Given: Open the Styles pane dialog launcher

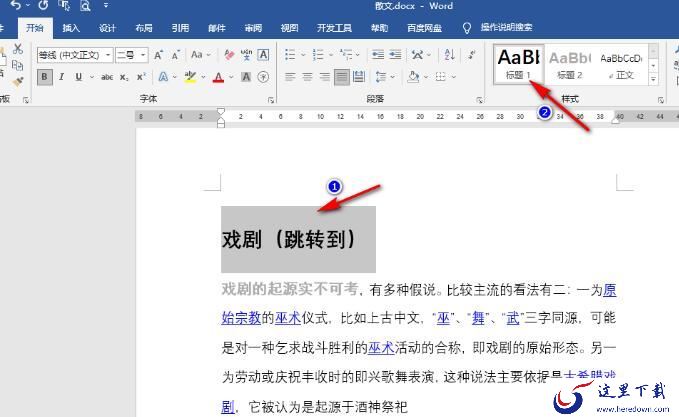Looking at the screenshot, I should point(661,100).
